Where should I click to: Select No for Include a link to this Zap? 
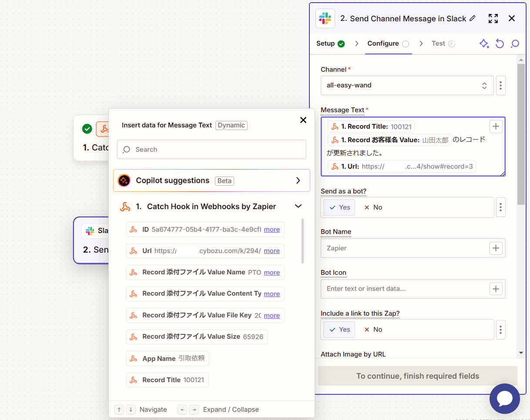373,330
